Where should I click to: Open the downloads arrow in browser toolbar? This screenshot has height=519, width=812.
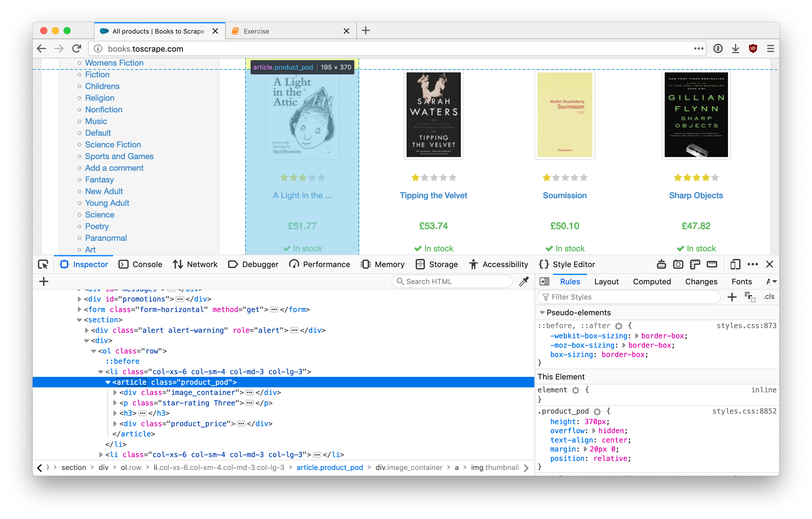(736, 48)
